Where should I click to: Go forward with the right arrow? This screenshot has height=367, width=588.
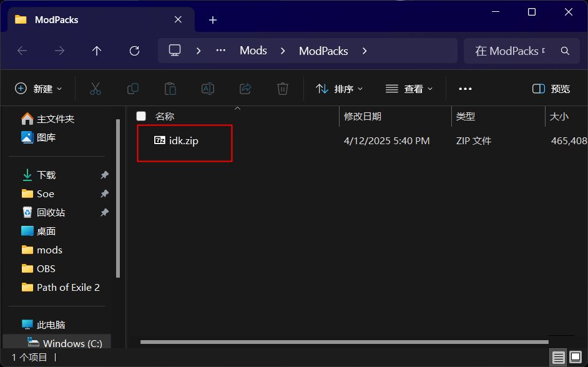point(60,51)
